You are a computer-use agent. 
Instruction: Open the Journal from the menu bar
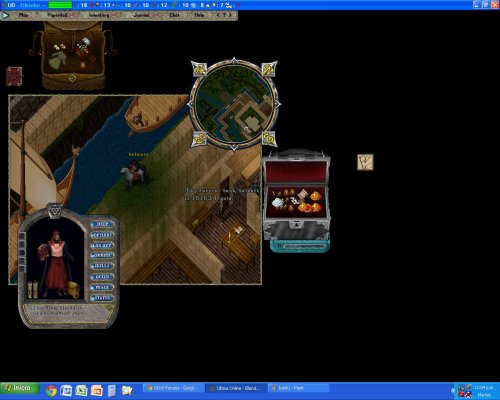(141, 15)
